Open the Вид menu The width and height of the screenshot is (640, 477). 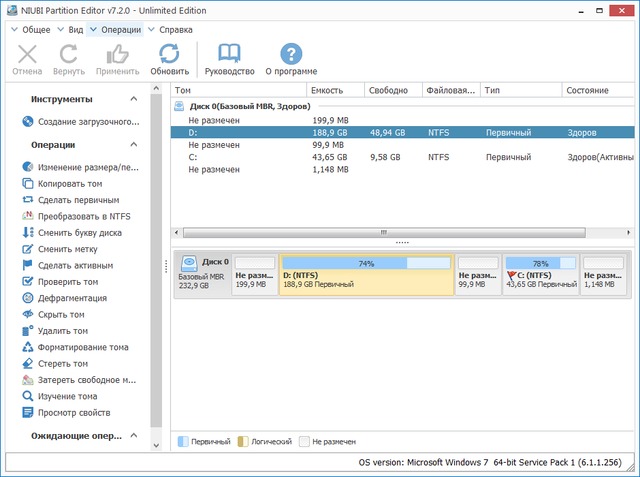tap(75, 30)
